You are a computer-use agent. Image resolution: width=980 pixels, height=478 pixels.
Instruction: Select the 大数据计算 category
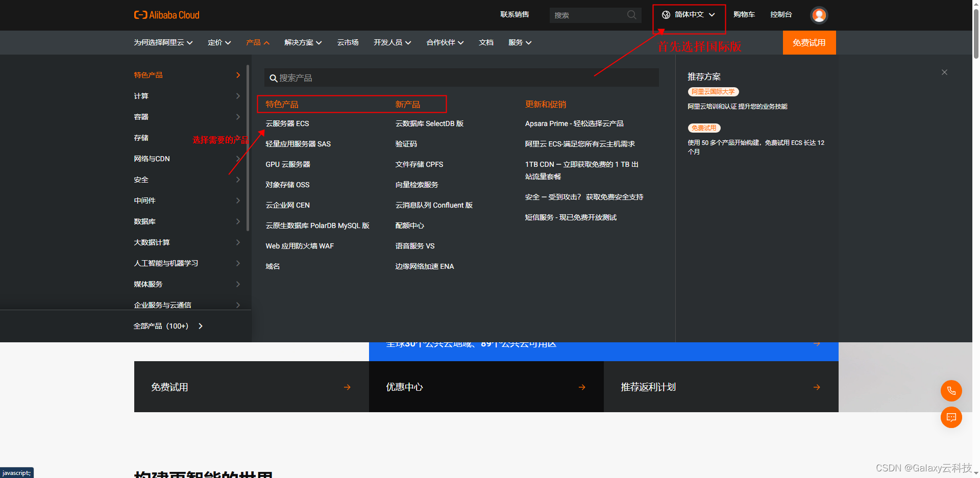[x=187, y=242]
